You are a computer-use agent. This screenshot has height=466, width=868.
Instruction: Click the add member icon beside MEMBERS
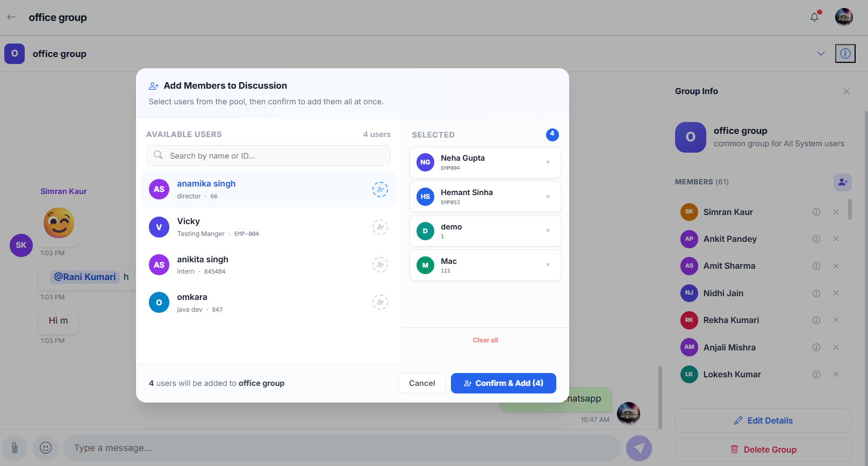pos(843,182)
